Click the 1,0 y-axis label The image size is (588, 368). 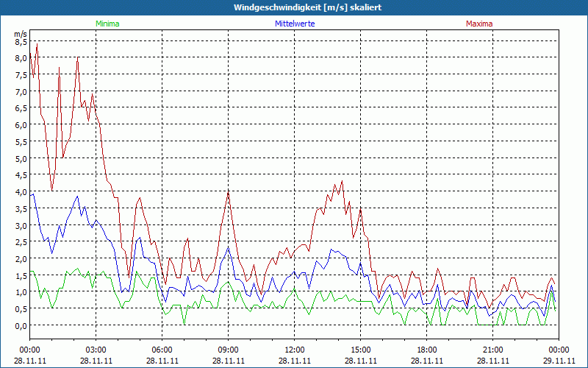[21, 292]
